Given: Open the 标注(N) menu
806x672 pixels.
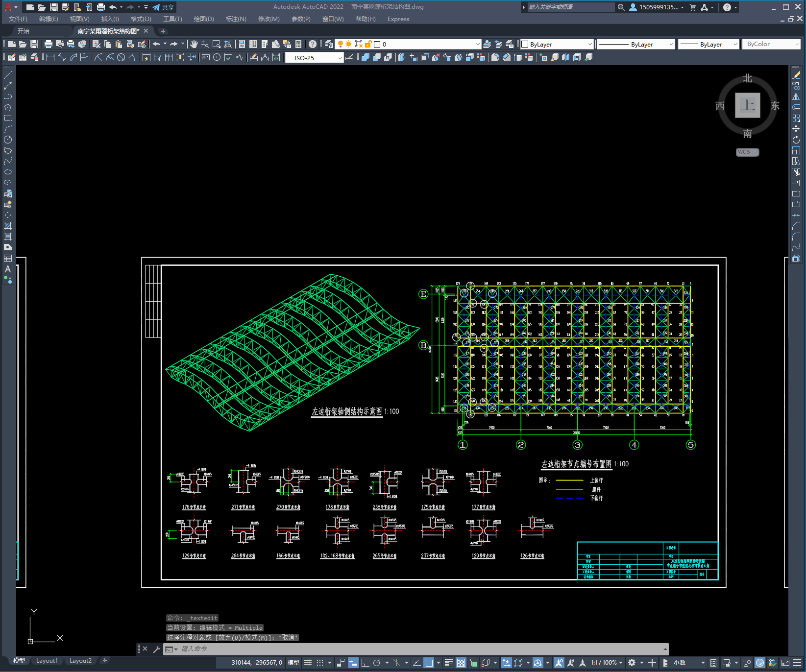Looking at the screenshot, I should (x=236, y=19).
